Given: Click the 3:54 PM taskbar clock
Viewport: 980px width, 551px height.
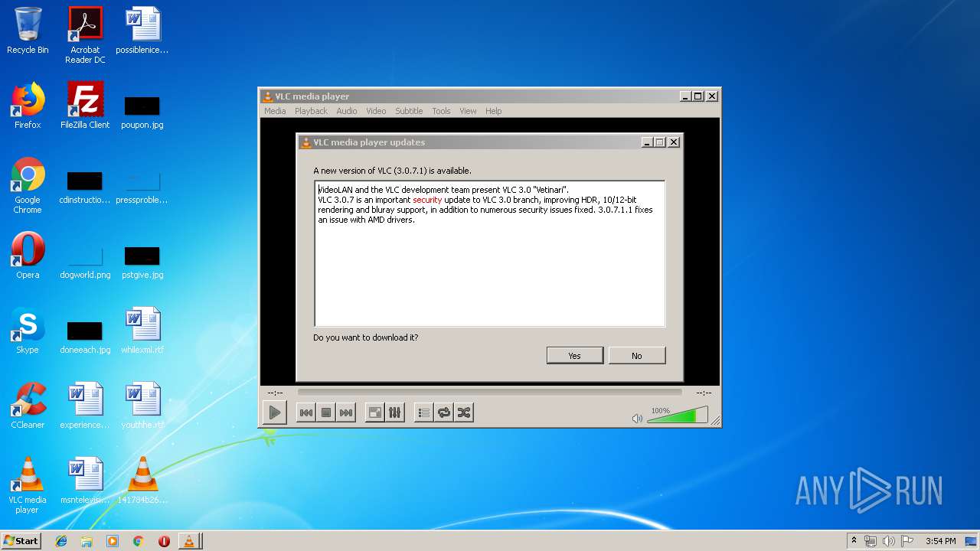Looking at the screenshot, I should tap(940, 541).
